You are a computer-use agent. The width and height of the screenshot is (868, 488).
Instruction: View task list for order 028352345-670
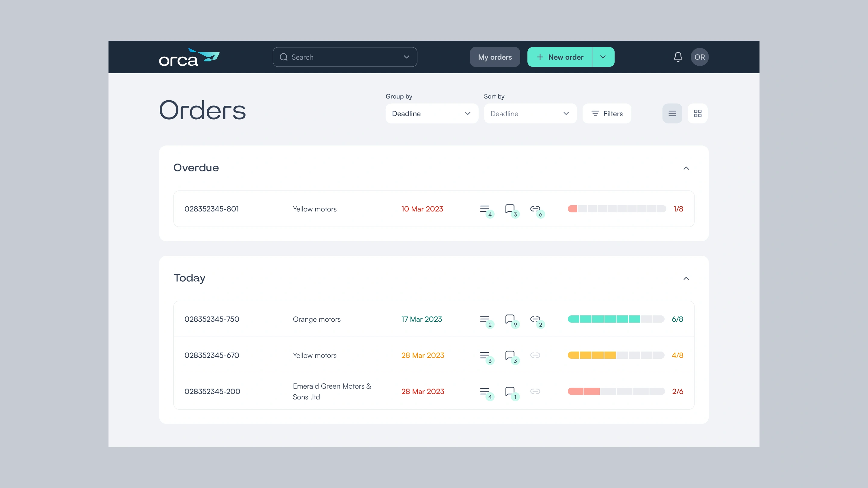point(485,355)
